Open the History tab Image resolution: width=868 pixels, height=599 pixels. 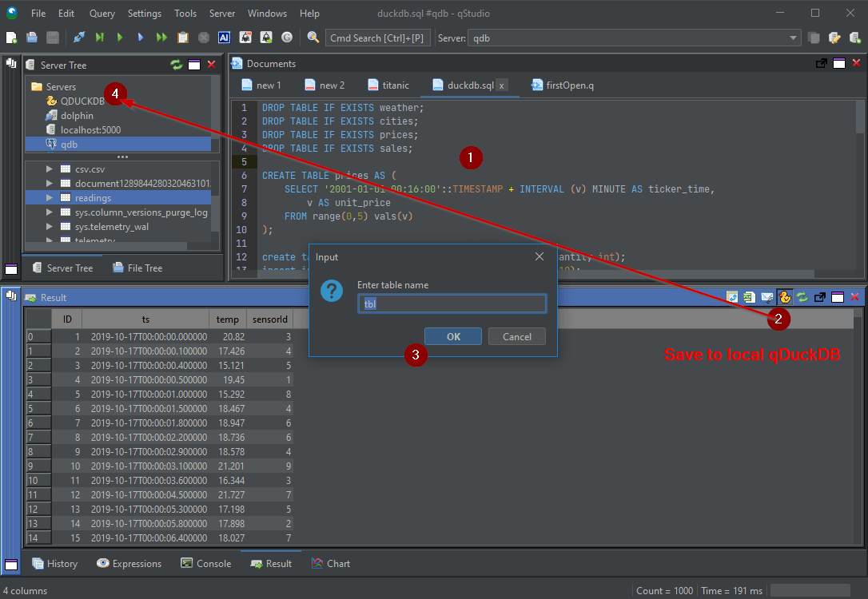point(55,564)
